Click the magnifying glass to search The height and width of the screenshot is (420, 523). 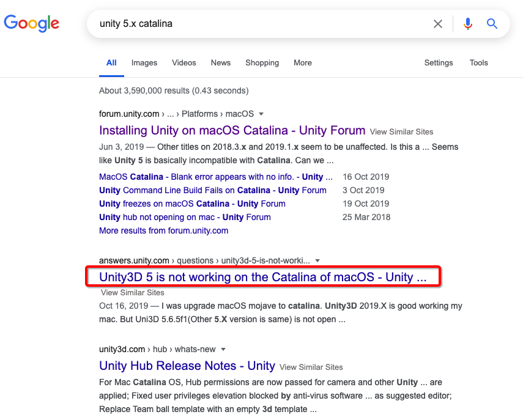coord(492,23)
